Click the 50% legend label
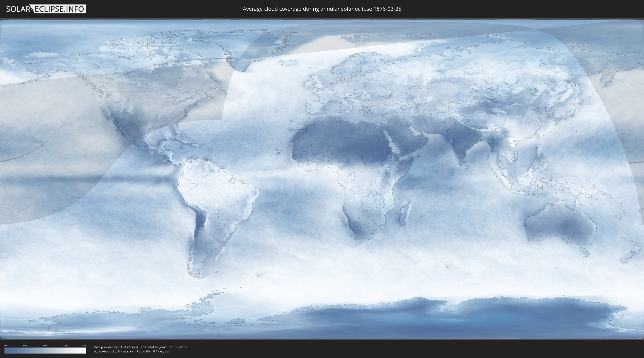Screen dimensions: 644x358 [45, 345]
